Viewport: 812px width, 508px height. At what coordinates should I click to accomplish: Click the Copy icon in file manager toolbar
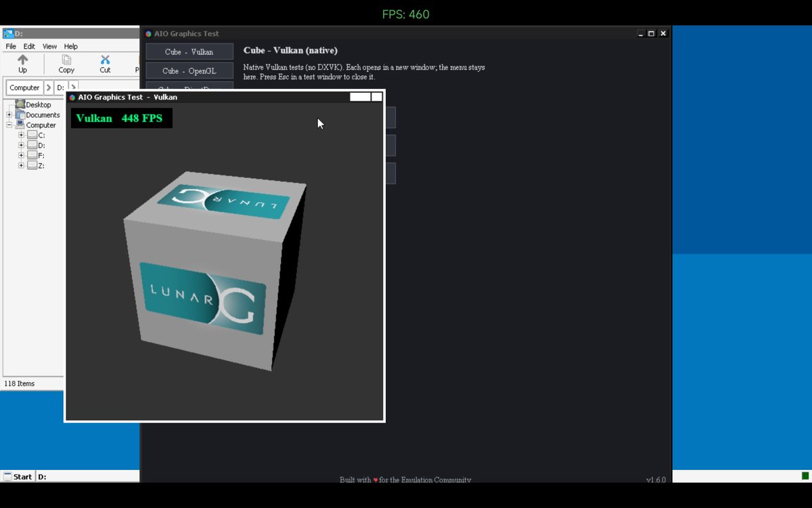[66, 60]
